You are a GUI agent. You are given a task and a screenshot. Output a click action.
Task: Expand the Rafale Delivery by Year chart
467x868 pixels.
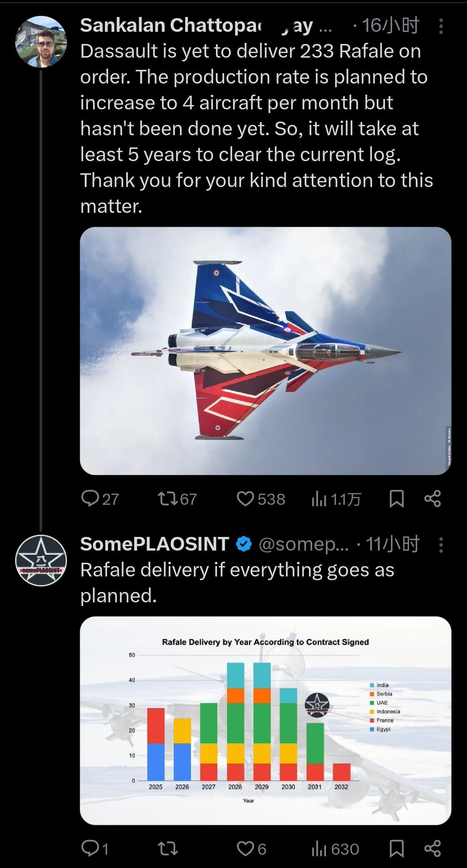265,721
